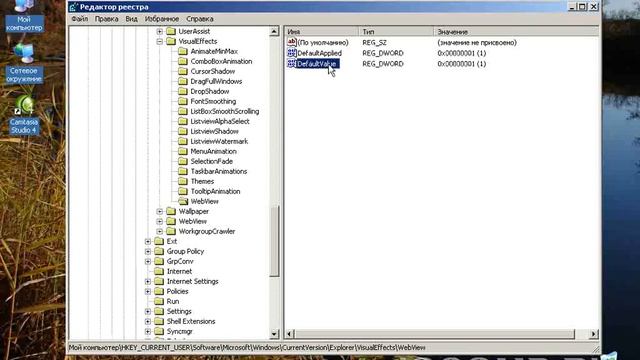640x360 pixels.
Task: Click the Internet folder icon
Action: click(159, 271)
